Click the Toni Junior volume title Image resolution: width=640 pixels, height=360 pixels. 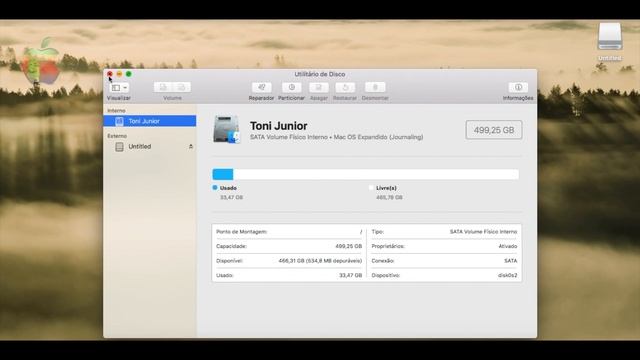click(x=279, y=126)
